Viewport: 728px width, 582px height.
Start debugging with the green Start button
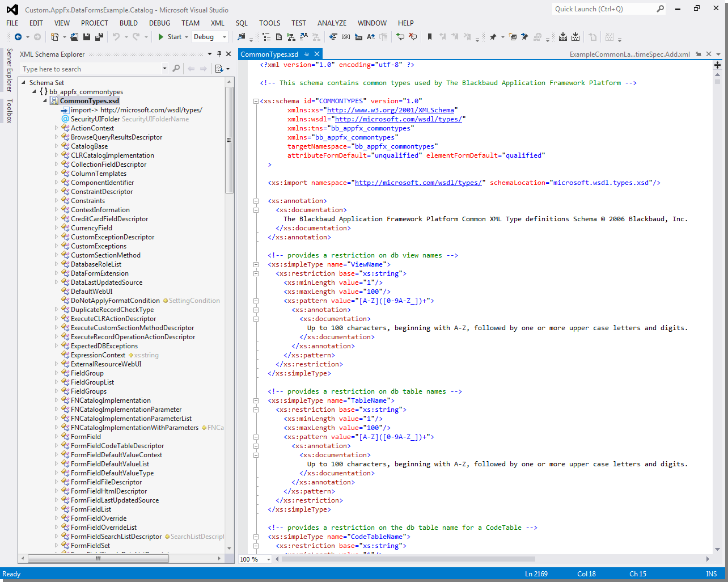170,37
